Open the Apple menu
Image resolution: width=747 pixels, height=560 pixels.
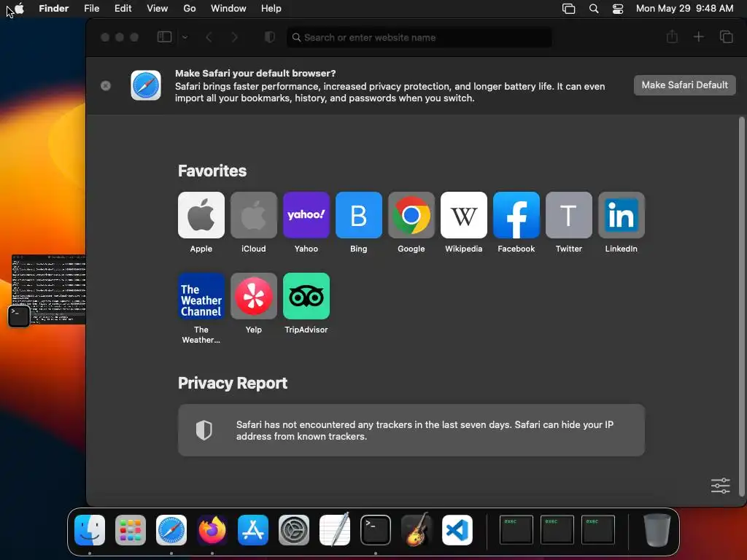(x=20, y=9)
